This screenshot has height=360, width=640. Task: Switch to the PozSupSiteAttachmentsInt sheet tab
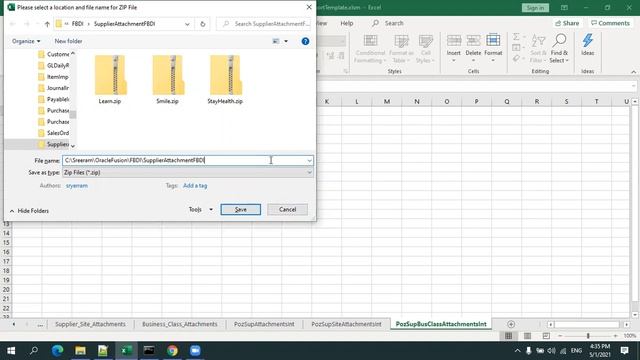[347, 324]
